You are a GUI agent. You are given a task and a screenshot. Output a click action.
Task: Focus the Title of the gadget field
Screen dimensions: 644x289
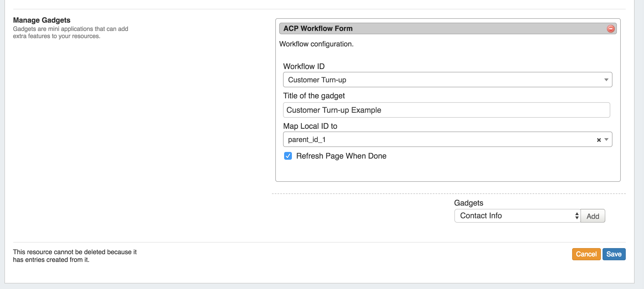[446, 110]
